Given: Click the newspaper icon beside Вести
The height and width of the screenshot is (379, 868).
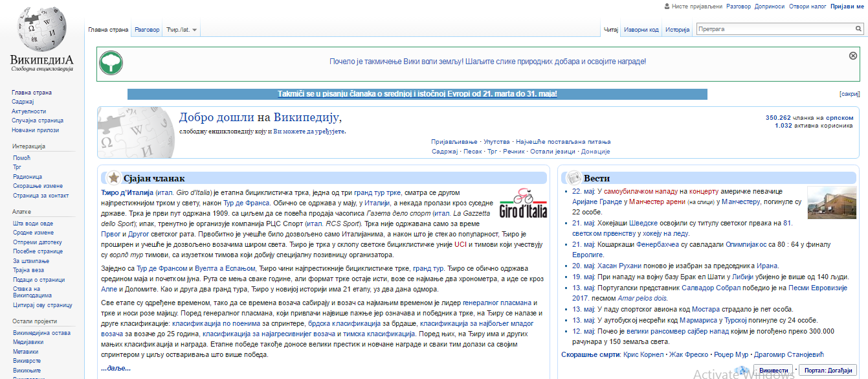Looking at the screenshot, I should click(x=573, y=178).
